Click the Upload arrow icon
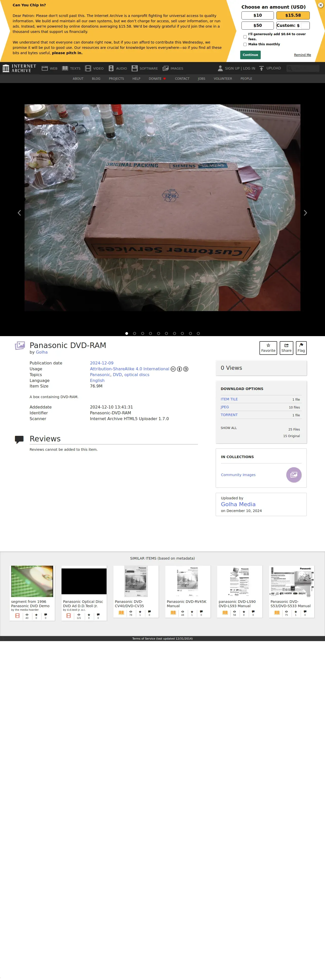This screenshot has width=325, height=980. coord(261,69)
